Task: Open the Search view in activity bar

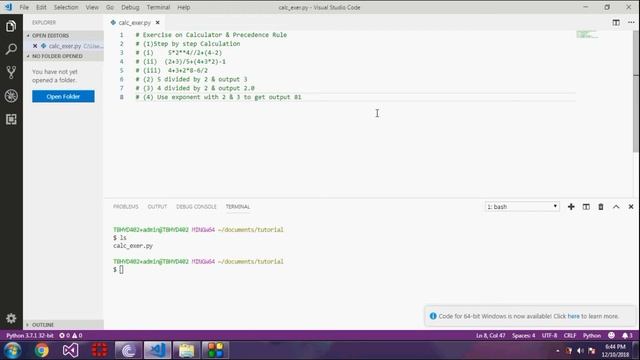Action: click(11, 49)
